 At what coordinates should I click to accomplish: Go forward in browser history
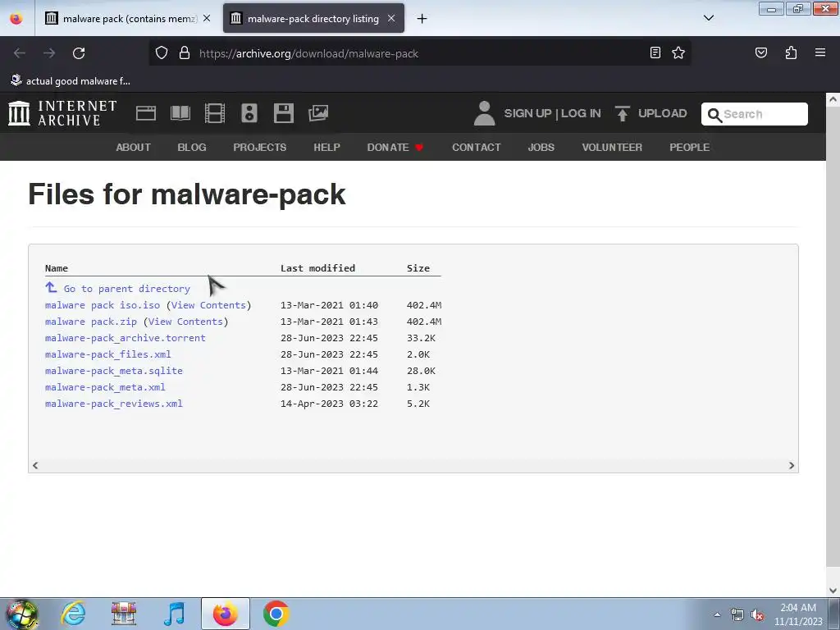pos(49,53)
